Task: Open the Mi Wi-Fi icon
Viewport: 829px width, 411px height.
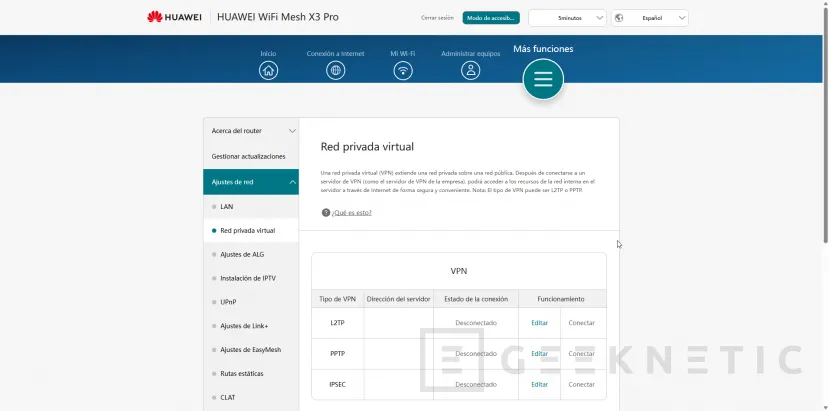Action: pos(403,70)
